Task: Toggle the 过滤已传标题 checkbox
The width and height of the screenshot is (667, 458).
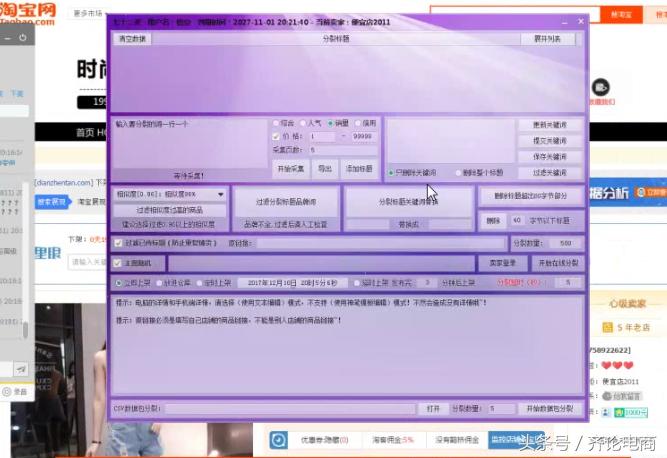Action: (118, 243)
